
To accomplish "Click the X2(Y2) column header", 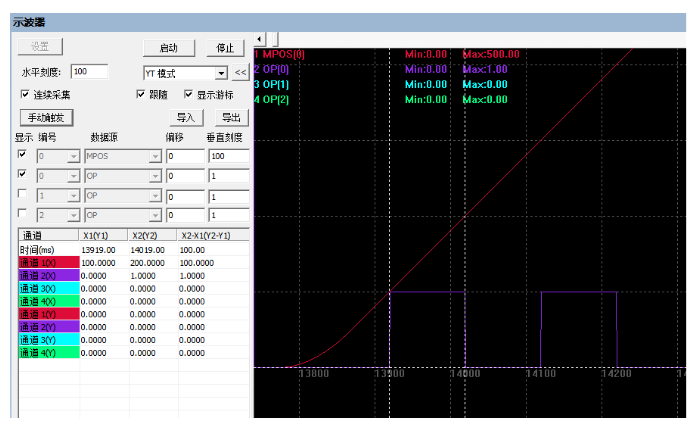I will [x=152, y=235].
